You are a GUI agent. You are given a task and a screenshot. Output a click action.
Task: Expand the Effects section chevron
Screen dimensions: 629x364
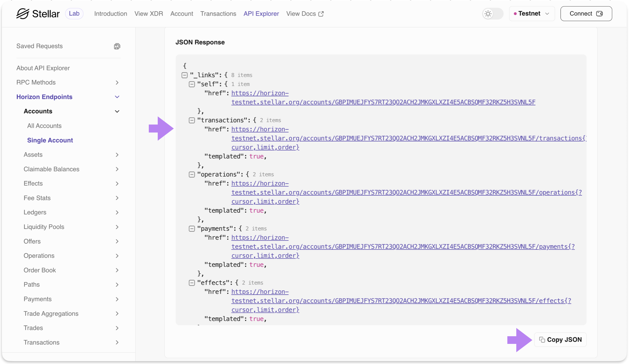pos(117,184)
